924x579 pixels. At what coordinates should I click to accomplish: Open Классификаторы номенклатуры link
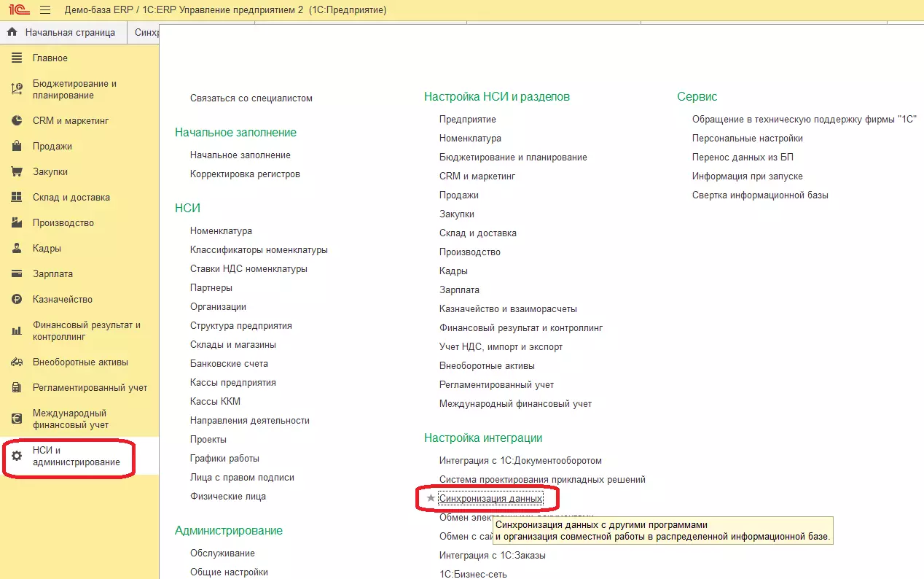[x=259, y=250]
